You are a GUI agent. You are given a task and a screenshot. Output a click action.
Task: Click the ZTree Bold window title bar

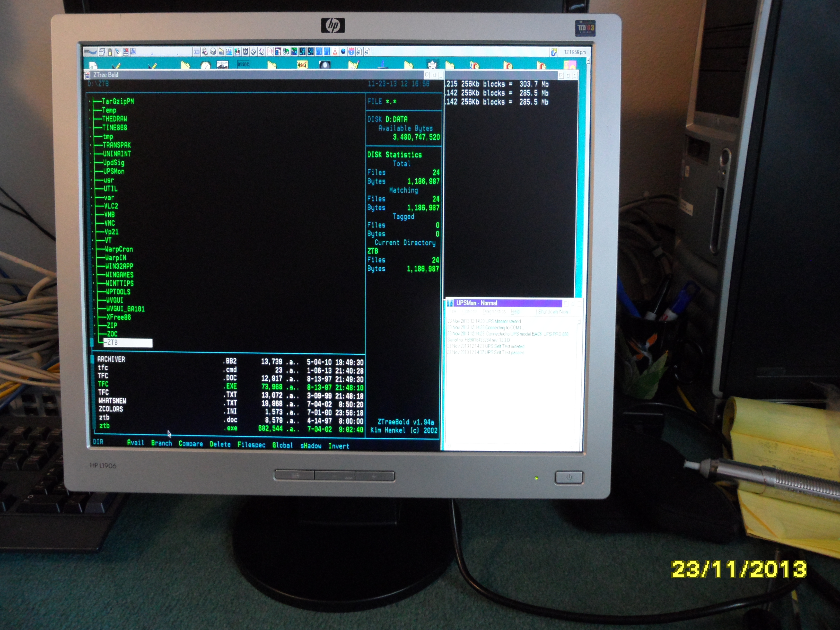click(x=257, y=75)
